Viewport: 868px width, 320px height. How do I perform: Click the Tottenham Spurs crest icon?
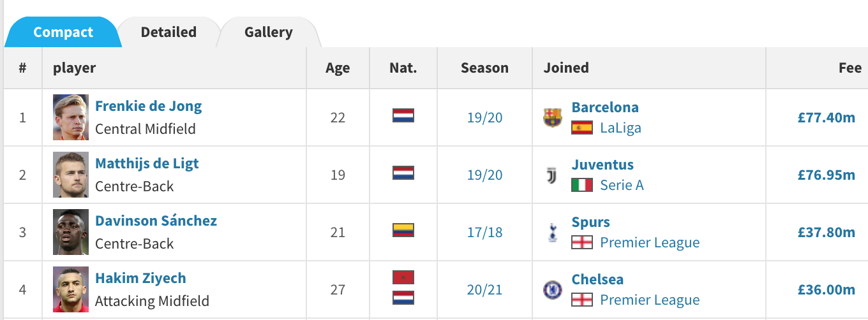[x=552, y=233]
